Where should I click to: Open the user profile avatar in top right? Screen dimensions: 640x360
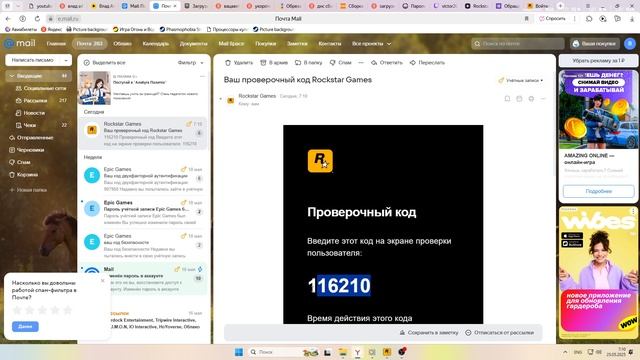tap(630, 43)
